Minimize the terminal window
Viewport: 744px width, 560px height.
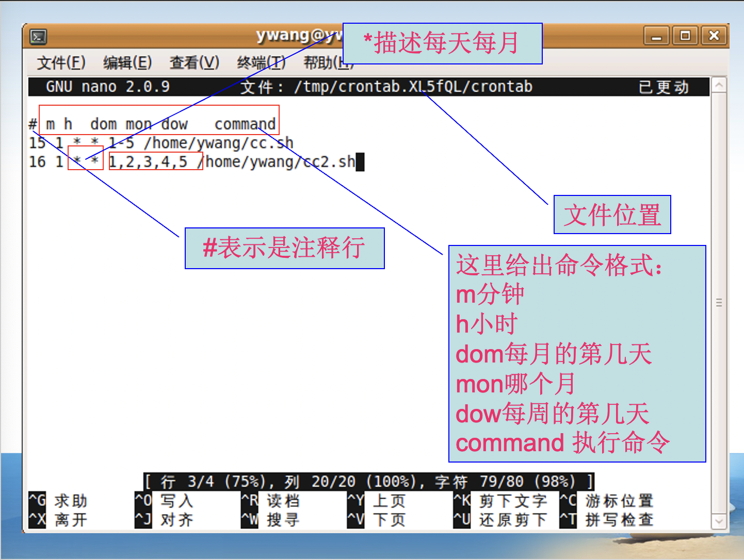pos(656,36)
